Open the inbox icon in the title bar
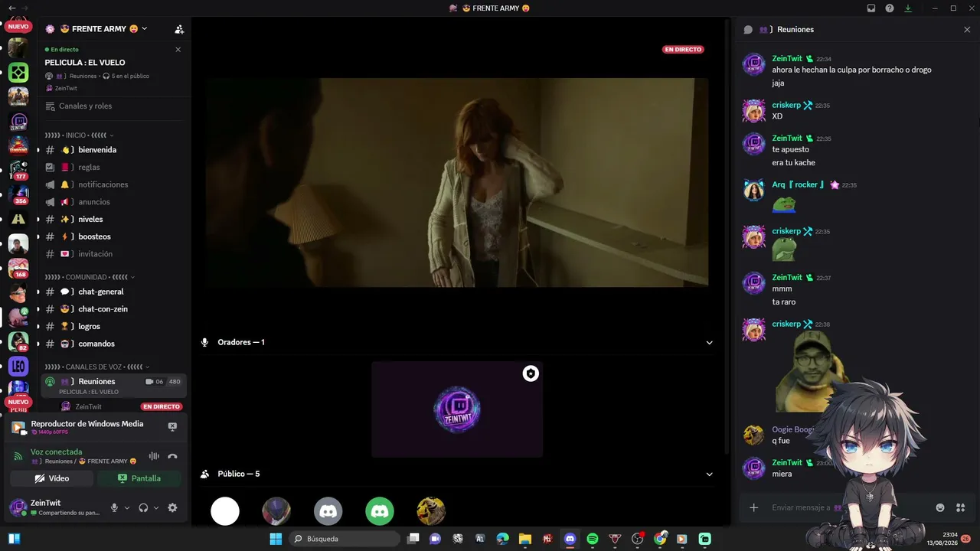Screen dimensions: 980x551 click(x=871, y=8)
